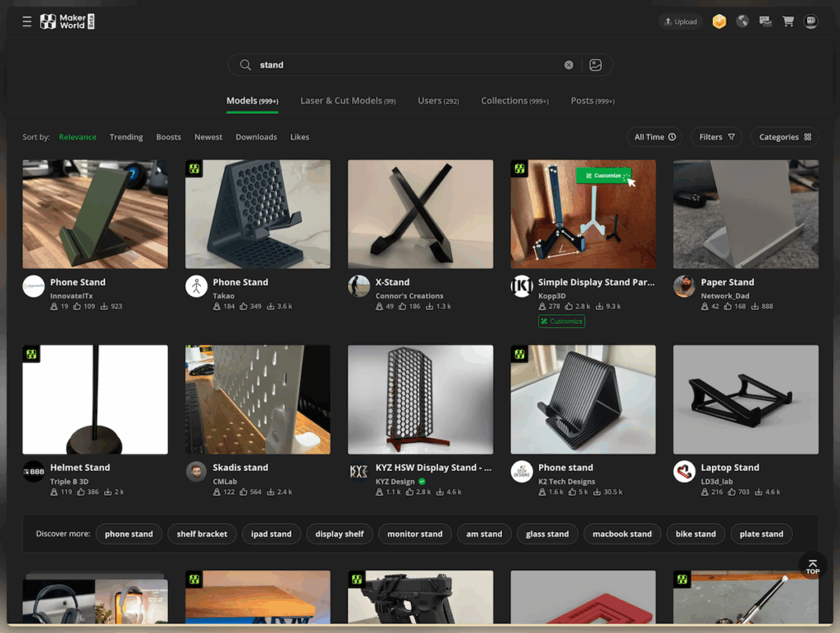
Task: Clear the search field text
Action: click(568, 65)
